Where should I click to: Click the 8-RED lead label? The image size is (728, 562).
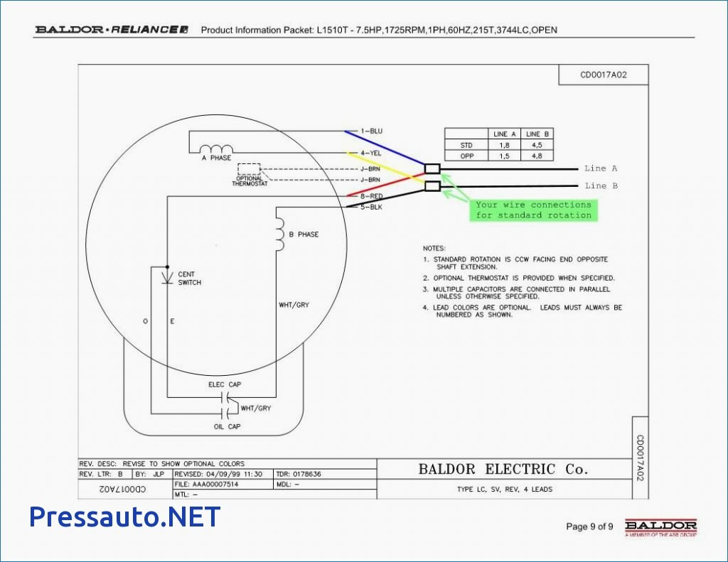point(371,196)
